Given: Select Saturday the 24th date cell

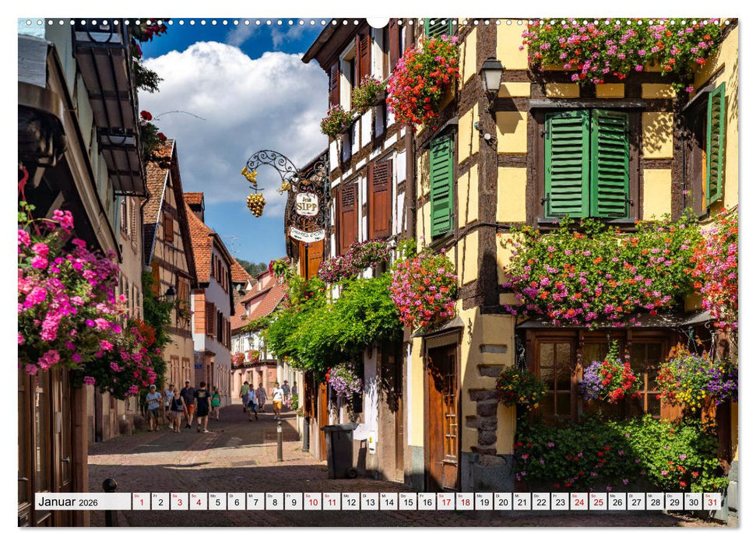Looking at the screenshot, I should 578,501.
